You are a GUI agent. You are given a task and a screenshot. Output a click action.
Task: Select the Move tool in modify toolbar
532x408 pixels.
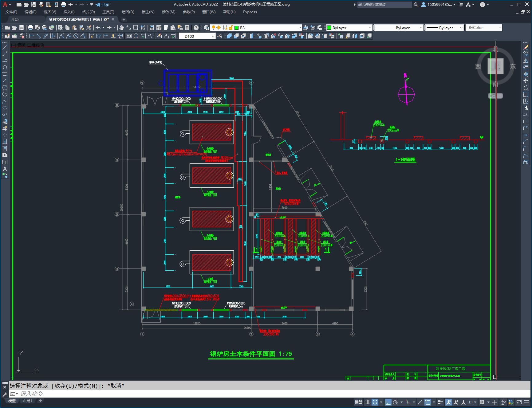tap(526, 81)
